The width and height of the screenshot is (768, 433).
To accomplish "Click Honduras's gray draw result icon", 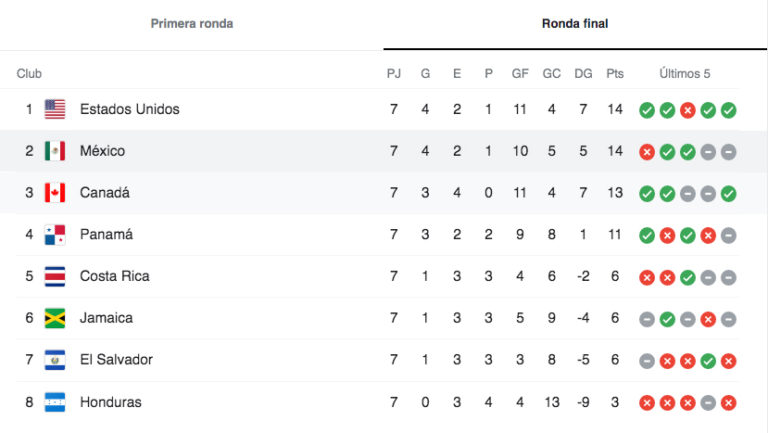I will pos(708,403).
